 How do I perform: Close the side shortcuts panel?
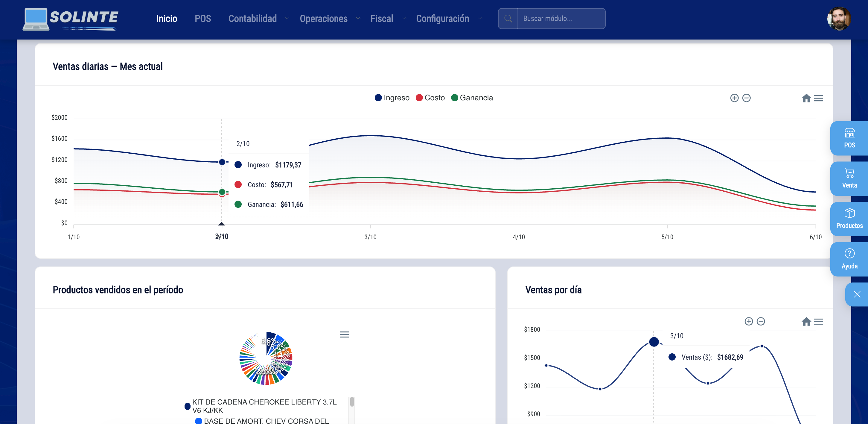(x=857, y=294)
